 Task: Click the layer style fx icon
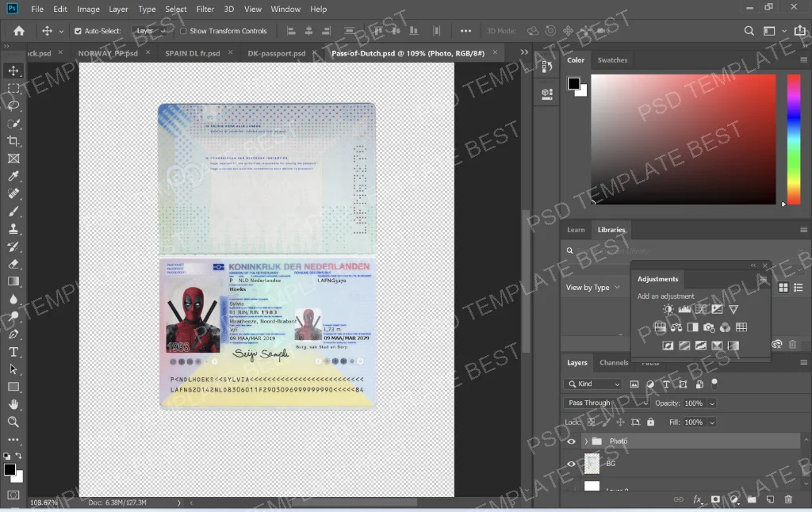pyautogui.click(x=697, y=499)
